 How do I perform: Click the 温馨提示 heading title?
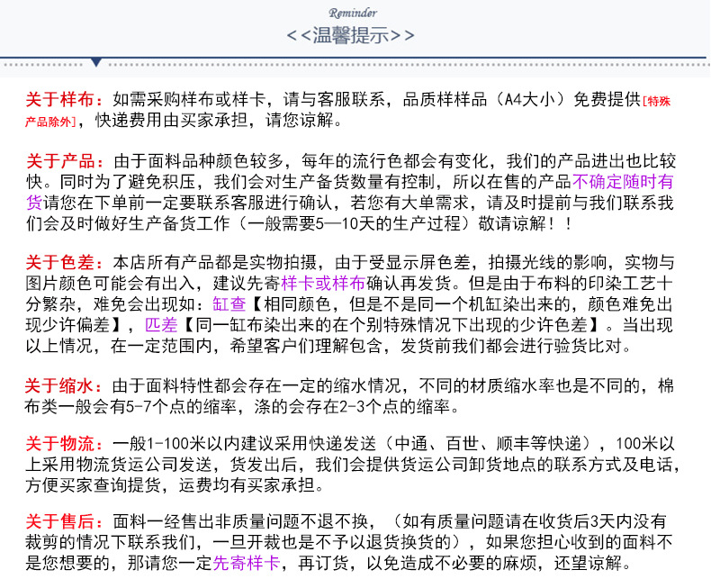coord(350,35)
